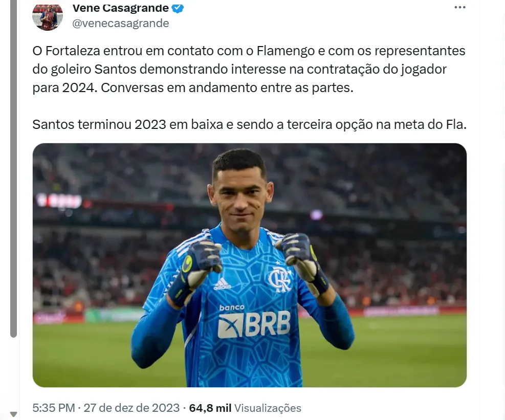Open the 5:35 PM timestamp link
505x420 pixels.
pos(53,408)
